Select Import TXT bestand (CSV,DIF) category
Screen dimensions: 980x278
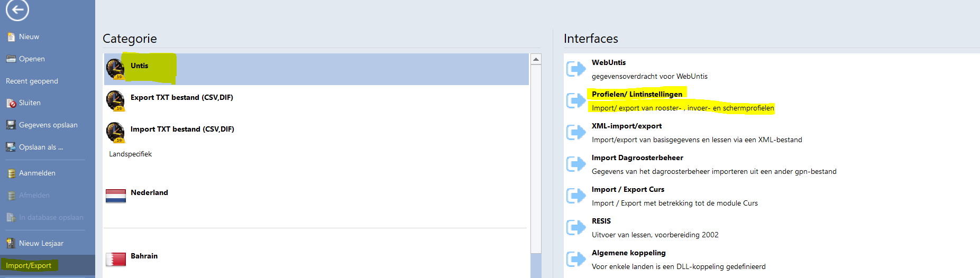[x=182, y=129]
